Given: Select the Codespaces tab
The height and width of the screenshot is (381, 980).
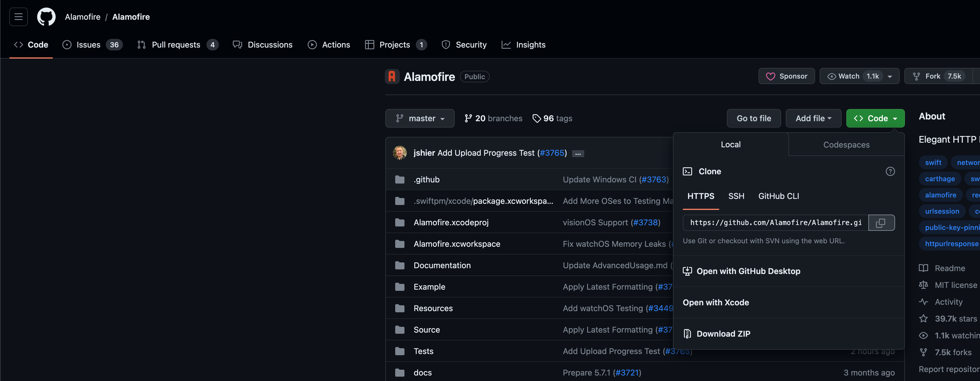Looking at the screenshot, I should [x=846, y=145].
